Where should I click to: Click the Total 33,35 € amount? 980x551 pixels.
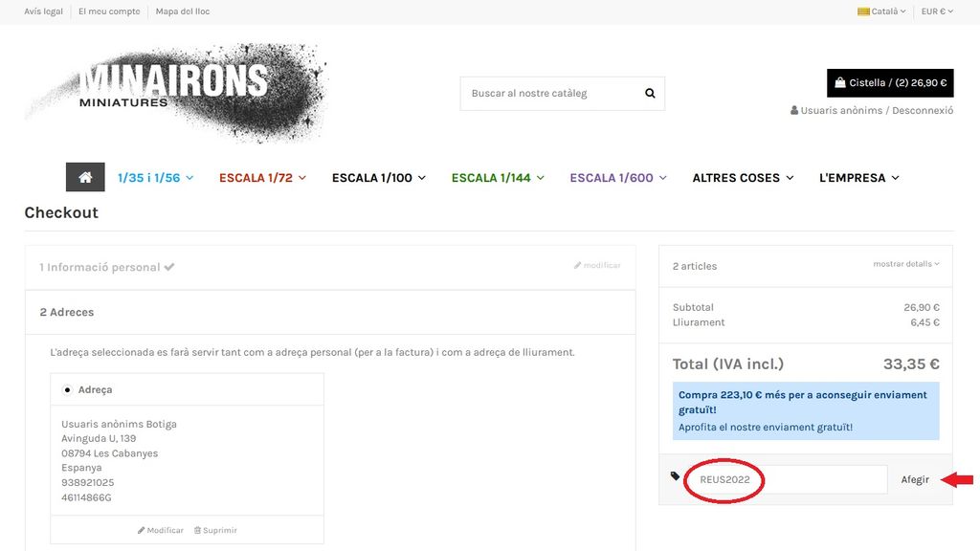tap(911, 364)
